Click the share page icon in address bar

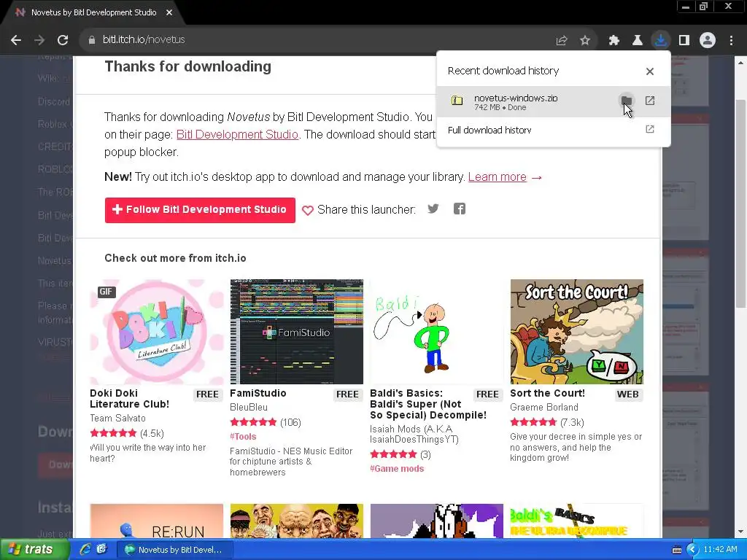click(562, 41)
